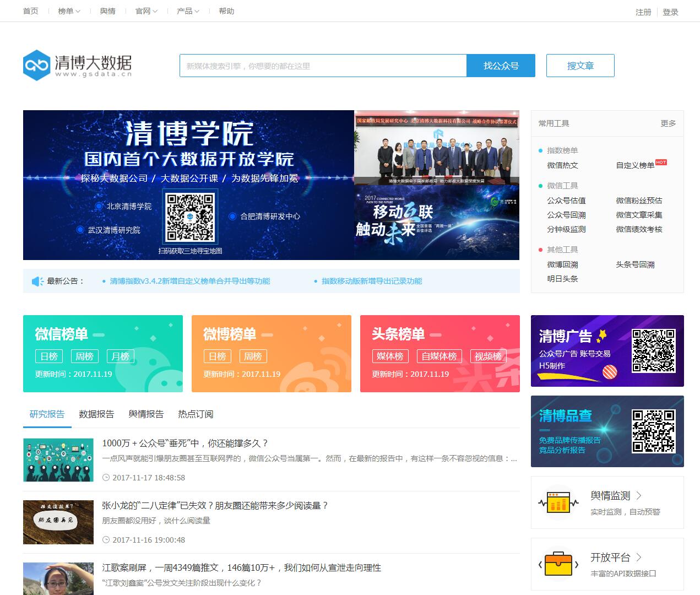Click the clock icon beside 2017-11-16 19:00:48
Screen dimensions: 700x595
[x=106, y=540]
